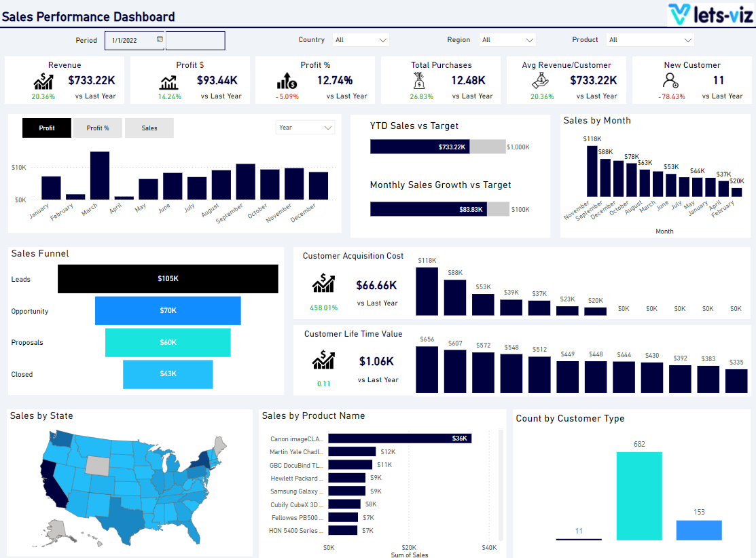Click the Customer Life Time Value trend icon

[x=323, y=358]
